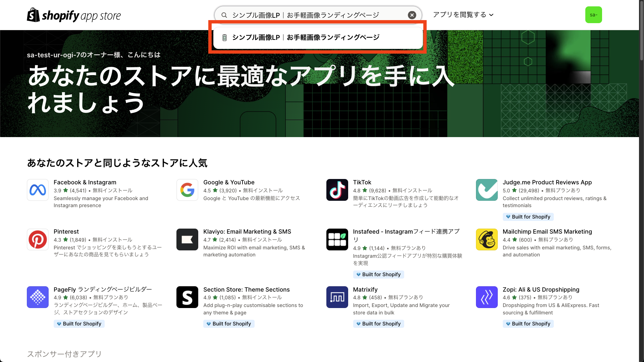The width and height of the screenshot is (644, 362).
Task: Select the Matrixify app icon
Action: 337,297
